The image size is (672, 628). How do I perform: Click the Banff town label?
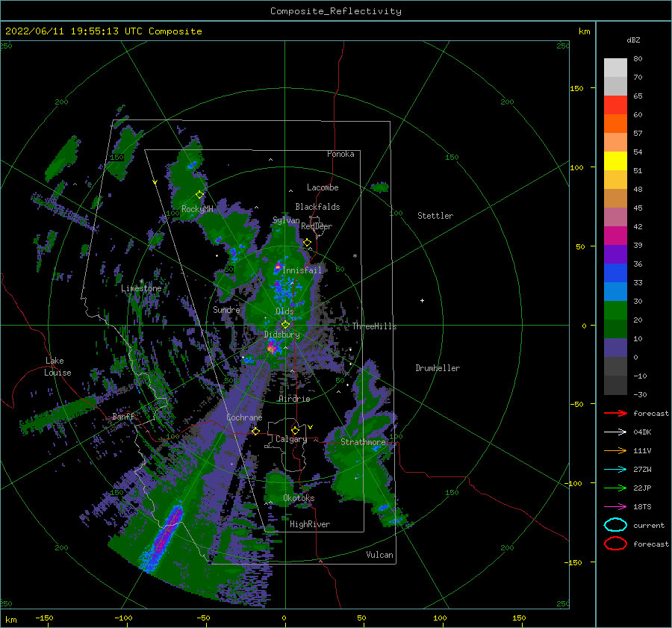[x=123, y=416]
